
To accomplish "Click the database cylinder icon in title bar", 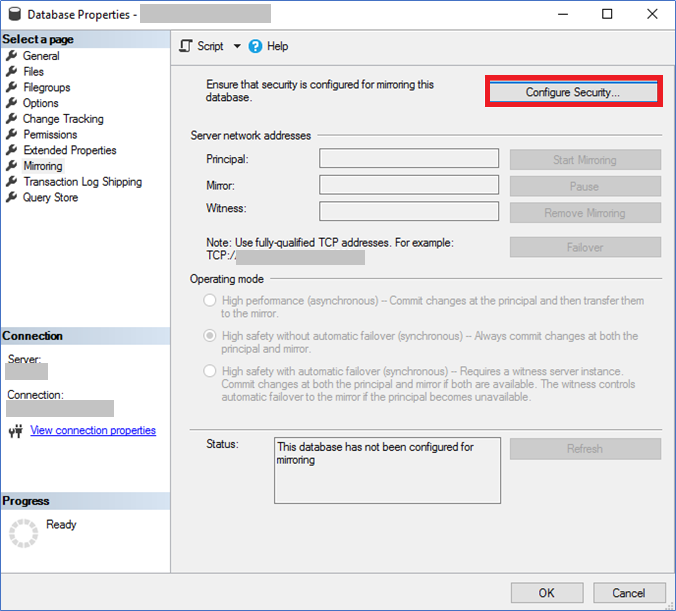I will 15,14.
